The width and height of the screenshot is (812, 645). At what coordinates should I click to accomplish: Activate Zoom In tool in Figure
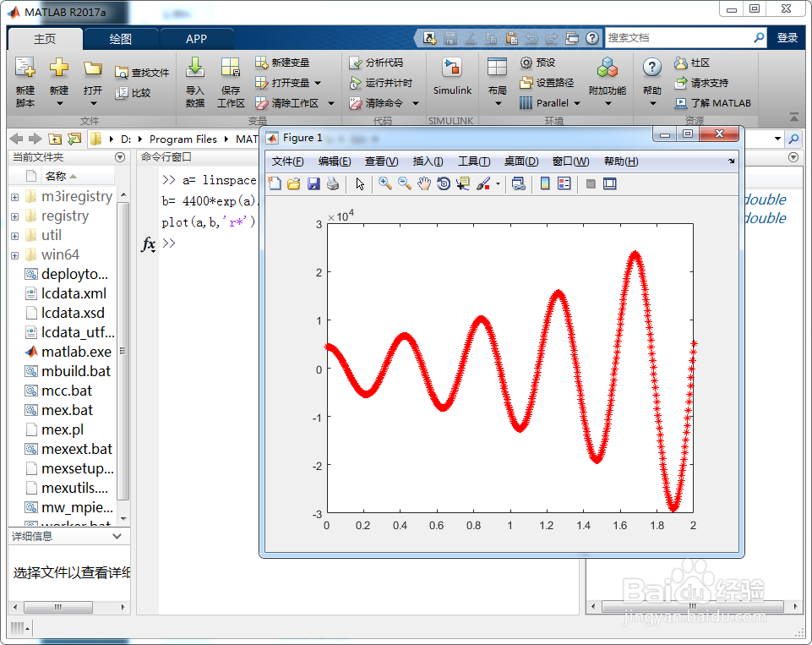pos(384,183)
